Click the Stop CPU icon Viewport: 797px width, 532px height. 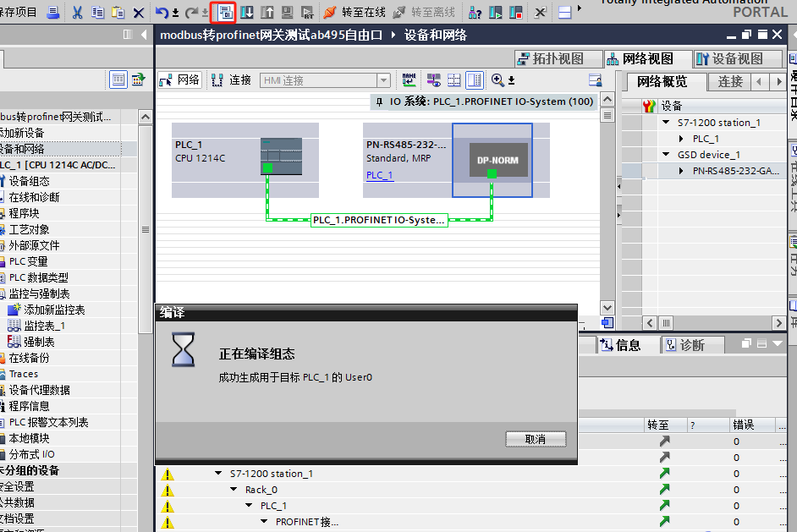tap(516, 12)
